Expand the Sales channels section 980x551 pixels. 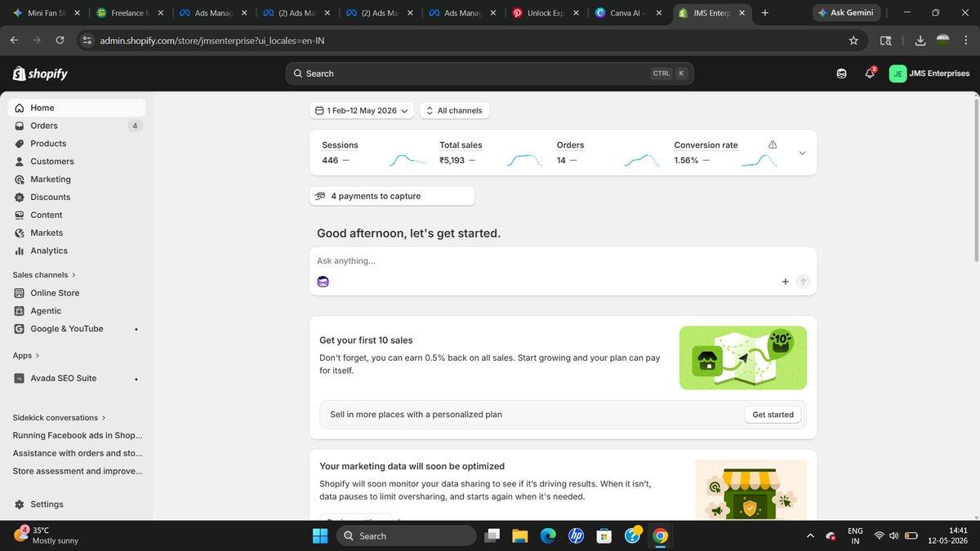point(44,275)
